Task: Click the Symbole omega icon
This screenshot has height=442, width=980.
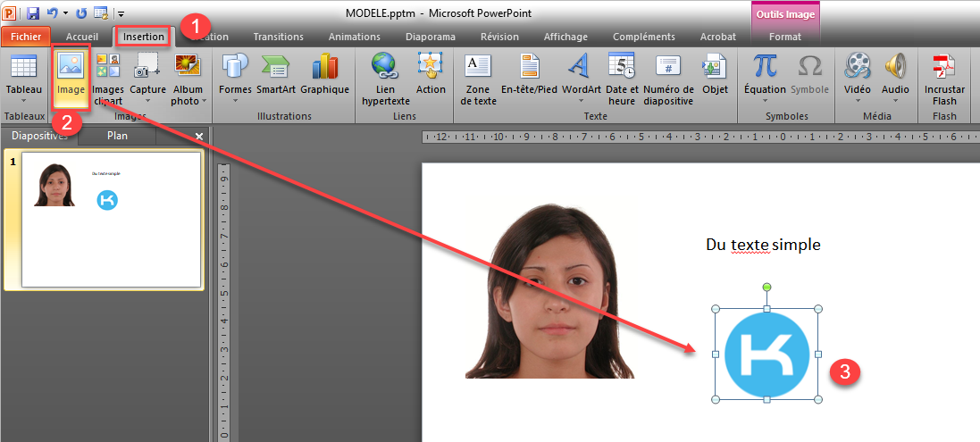Action: coord(810,65)
